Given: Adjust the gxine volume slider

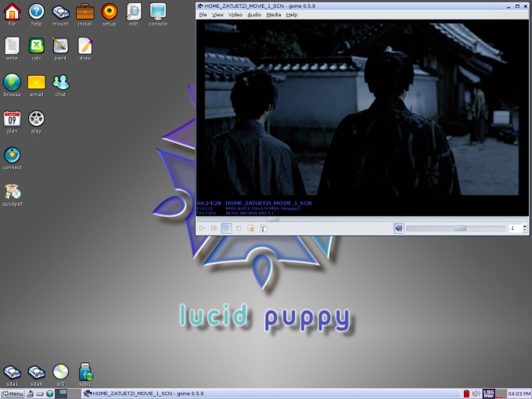Looking at the screenshot, I should click(x=455, y=228).
